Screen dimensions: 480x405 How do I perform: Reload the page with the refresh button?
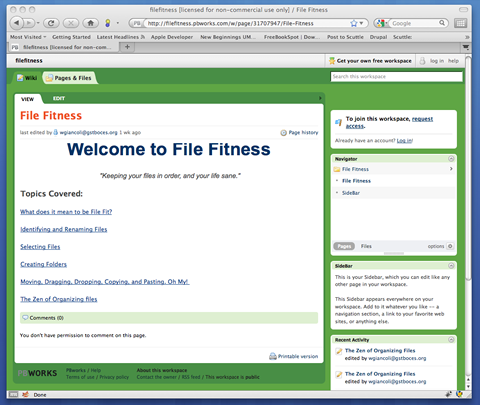pos(51,23)
